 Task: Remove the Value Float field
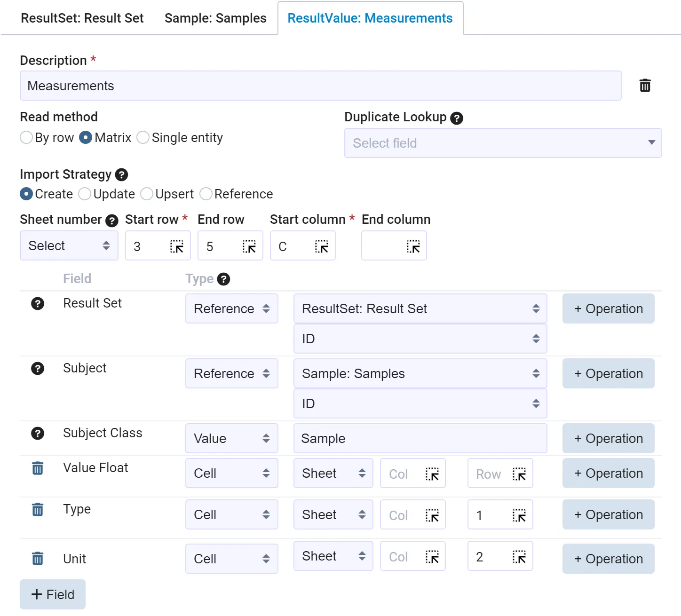[x=38, y=468]
